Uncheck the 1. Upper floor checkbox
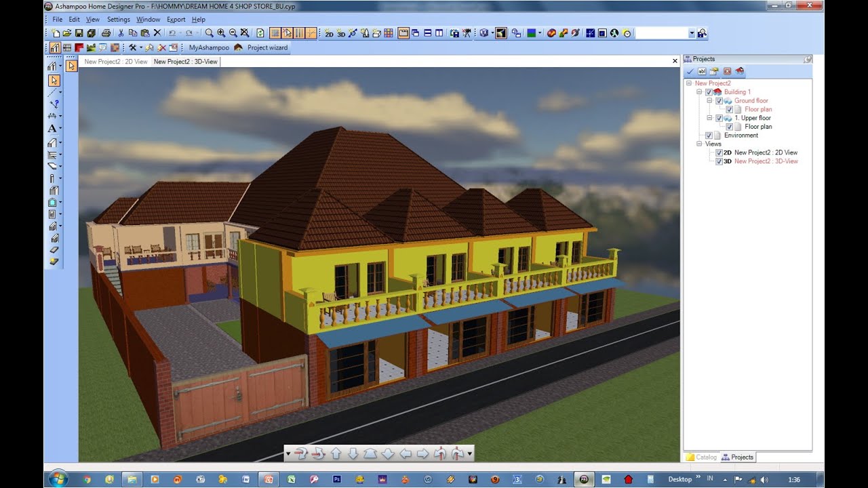This screenshot has width=868, height=488. pyautogui.click(x=719, y=118)
